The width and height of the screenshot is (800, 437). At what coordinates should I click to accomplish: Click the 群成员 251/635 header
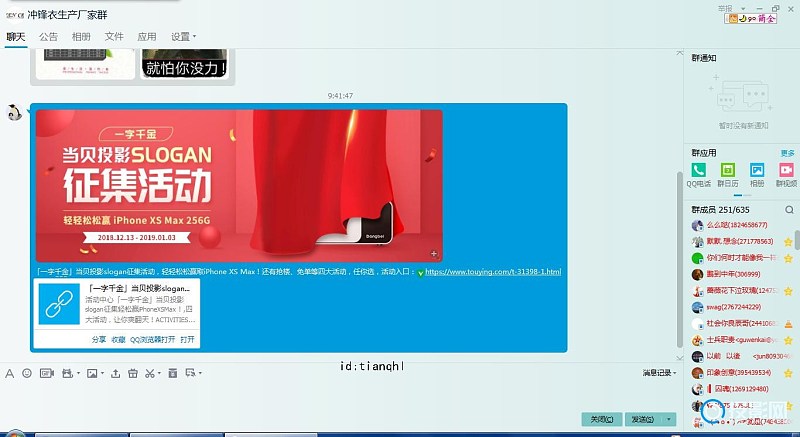tap(720, 210)
